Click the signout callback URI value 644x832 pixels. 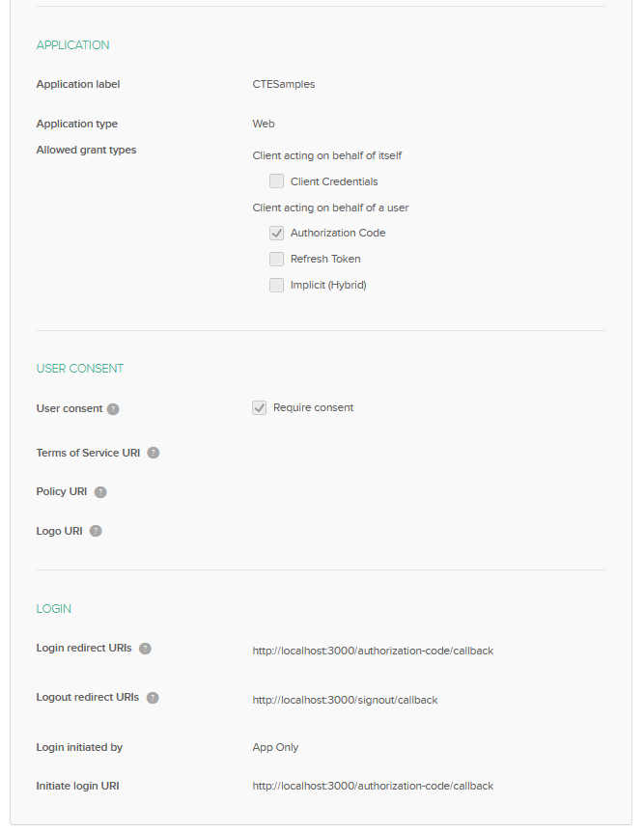coord(345,700)
